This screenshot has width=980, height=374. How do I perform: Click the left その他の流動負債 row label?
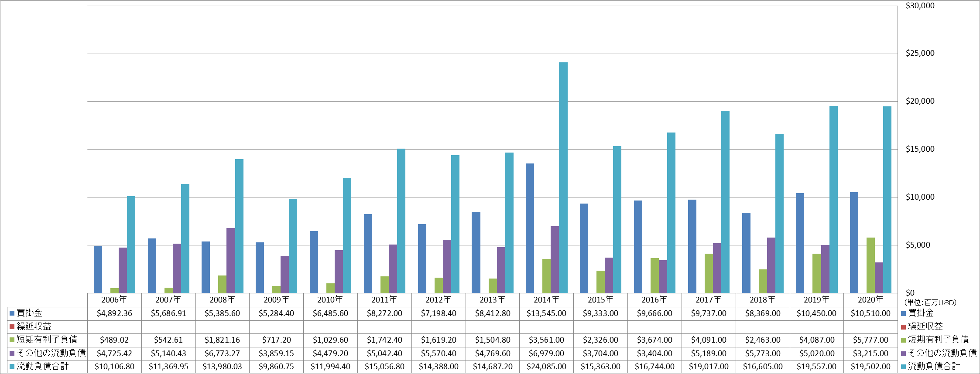point(51,353)
